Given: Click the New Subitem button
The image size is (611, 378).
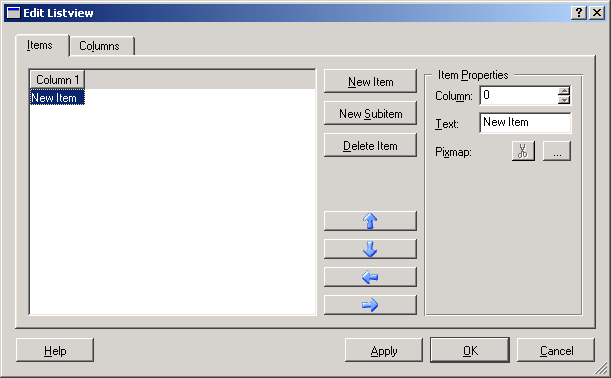Looking at the screenshot, I should click(x=370, y=113).
